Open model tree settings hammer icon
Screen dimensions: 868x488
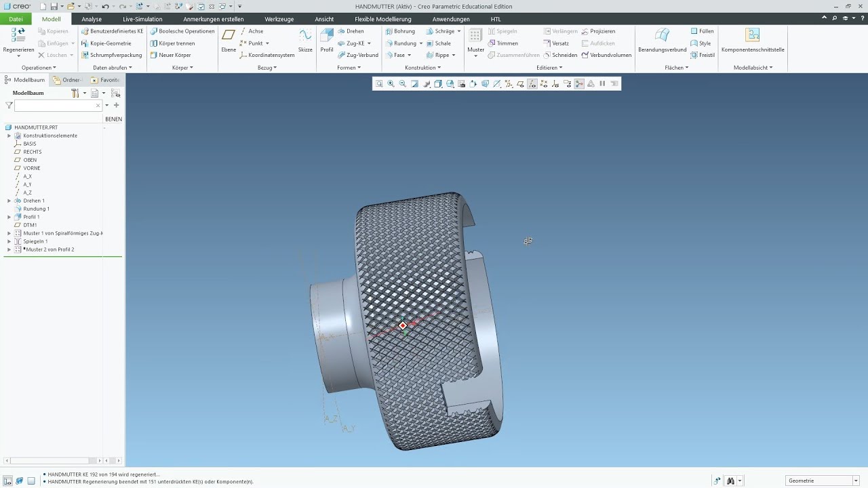tap(75, 94)
